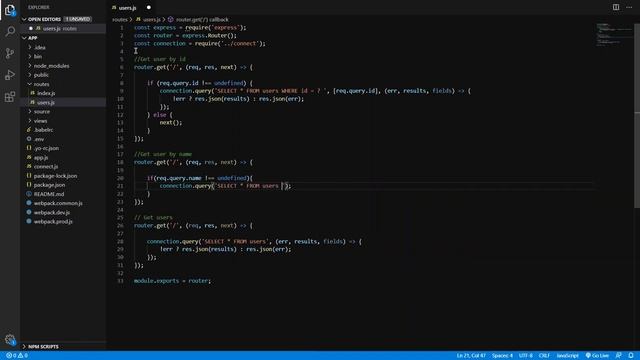Open the Extensions view

(x=10, y=97)
